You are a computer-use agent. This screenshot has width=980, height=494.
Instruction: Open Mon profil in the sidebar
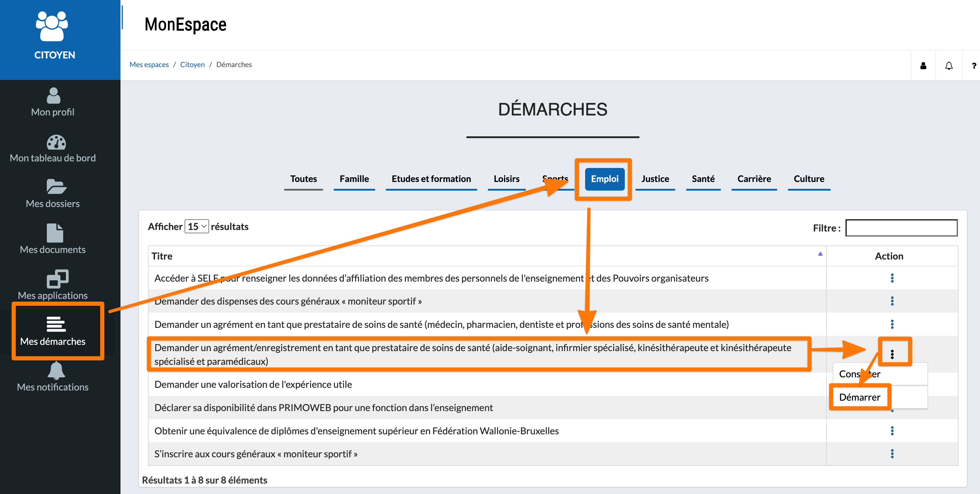[x=53, y=102]
